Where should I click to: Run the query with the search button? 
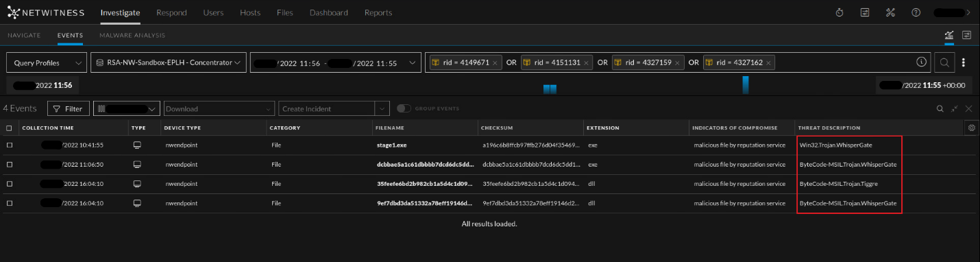click(944, 62)
